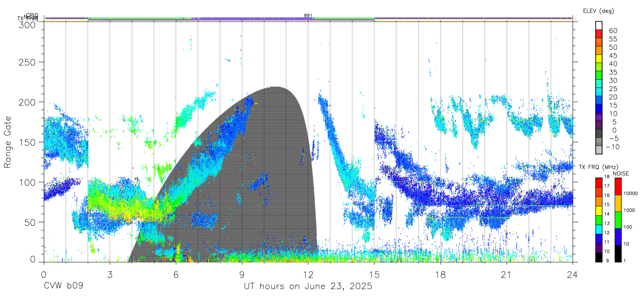This screenshot has height=297, width=644.
Task: Click the '18' label on TX FRQ colorbar
Action: click(x=607, y=177)
